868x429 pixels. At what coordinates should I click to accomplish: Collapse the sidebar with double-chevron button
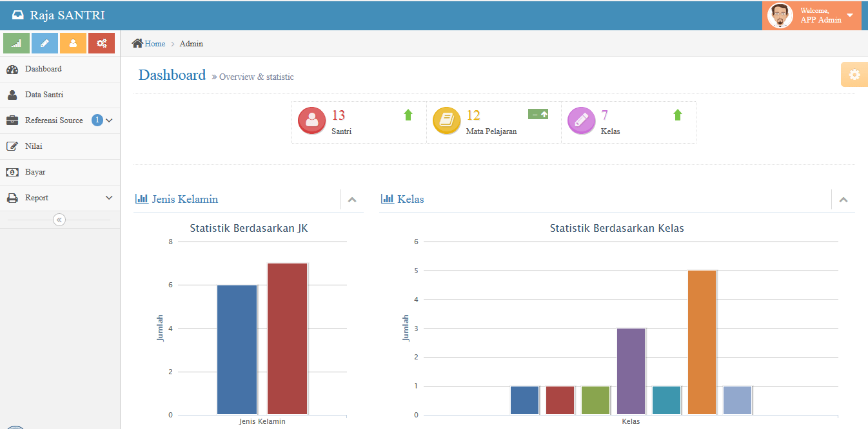pos(59,220)
